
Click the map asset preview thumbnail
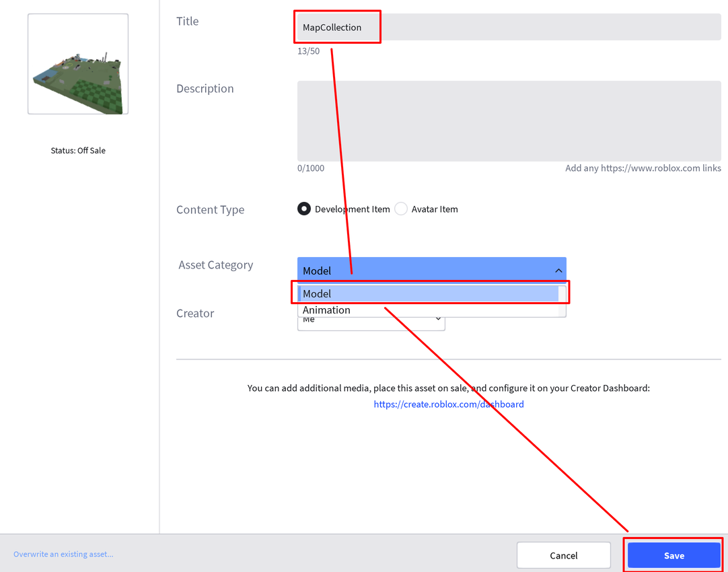pyautogui.click(x=78, y=64)
